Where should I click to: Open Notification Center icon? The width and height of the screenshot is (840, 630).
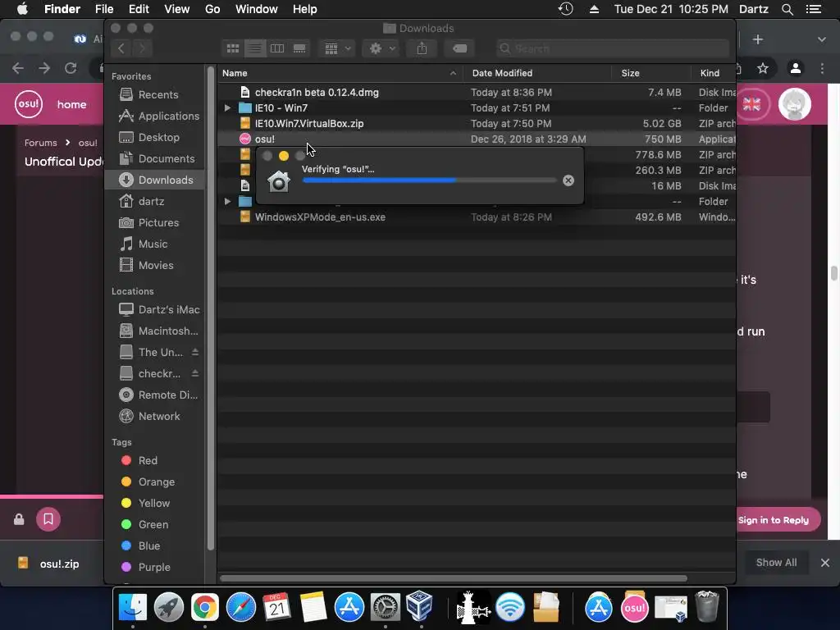point(814,9)
